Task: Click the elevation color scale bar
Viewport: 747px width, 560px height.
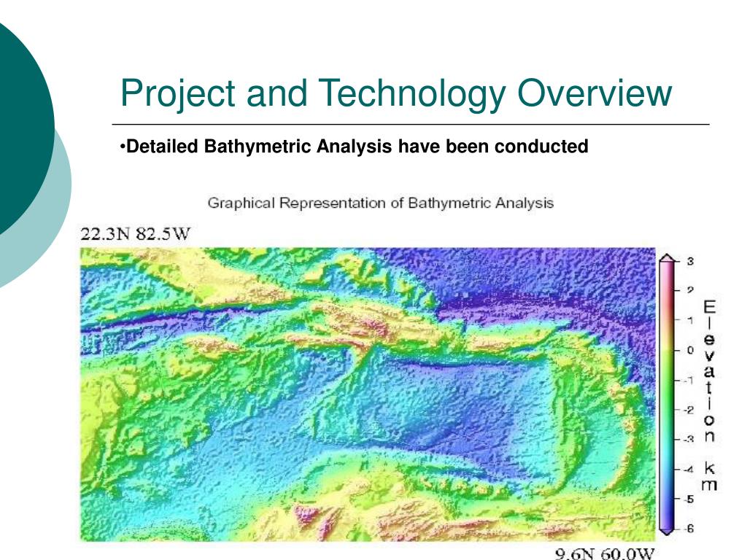Action: click(667, 394)
